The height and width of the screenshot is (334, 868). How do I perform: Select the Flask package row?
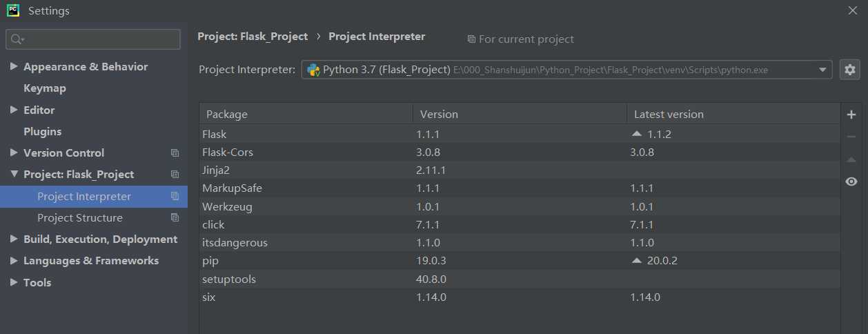[x=520, y=134]
